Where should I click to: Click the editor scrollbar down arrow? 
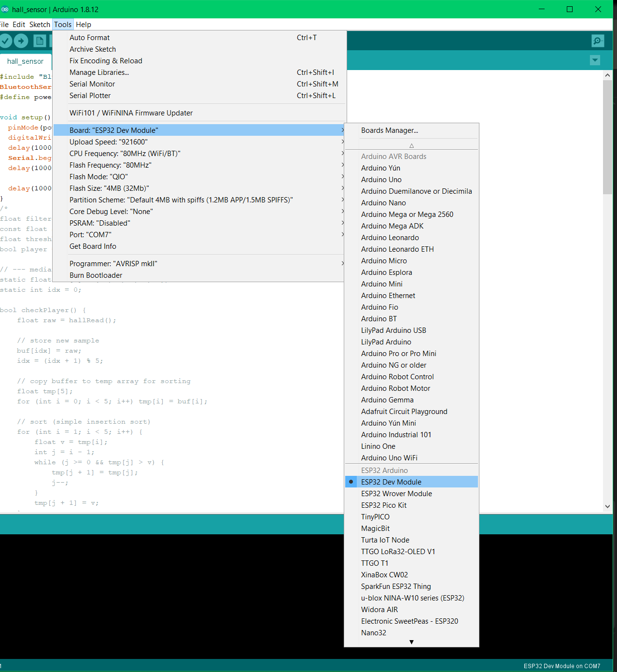(607, 506)
